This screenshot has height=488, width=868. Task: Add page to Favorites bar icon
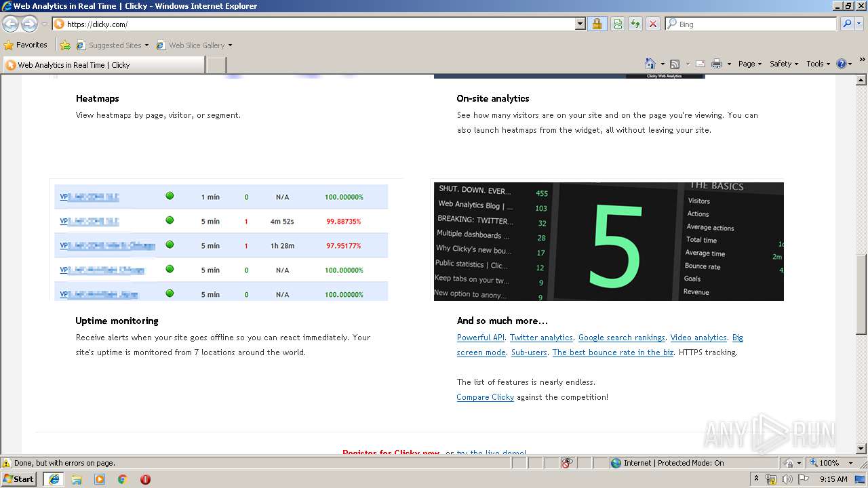click(65, 45)
